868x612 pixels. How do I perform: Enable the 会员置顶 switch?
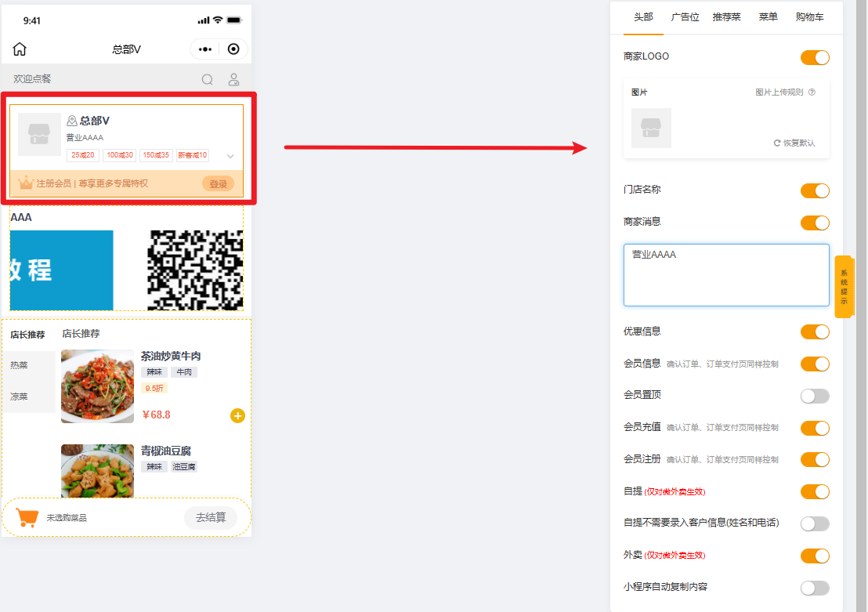(815, 396)
